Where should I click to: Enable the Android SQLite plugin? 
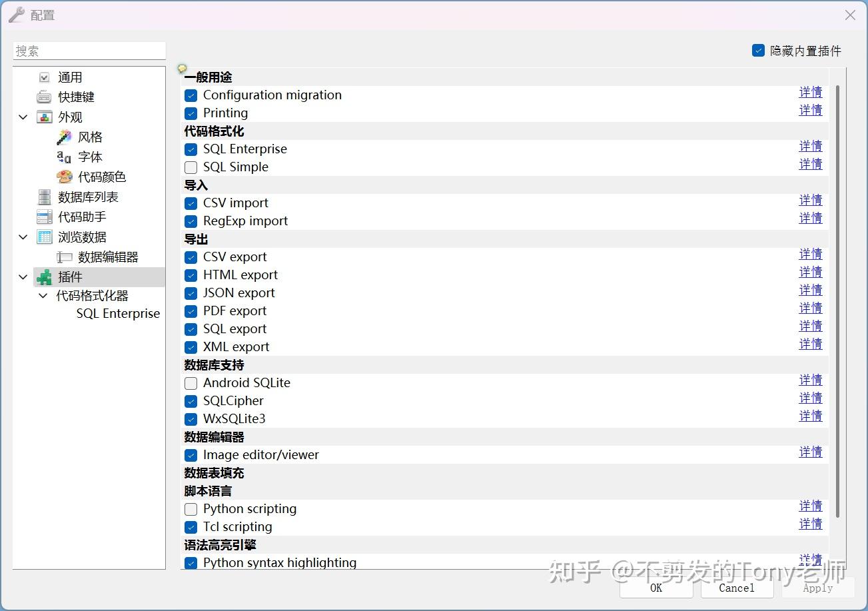pos(191,383)
